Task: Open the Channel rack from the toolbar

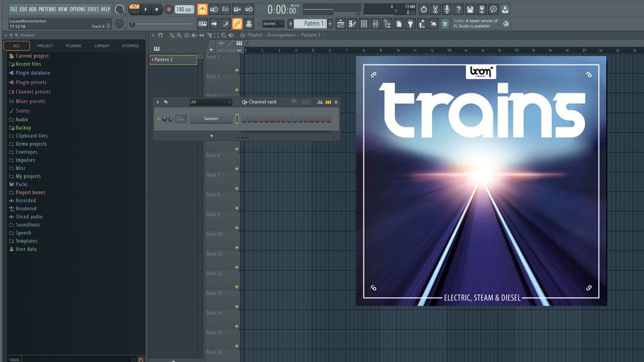Action: (364, 24)
